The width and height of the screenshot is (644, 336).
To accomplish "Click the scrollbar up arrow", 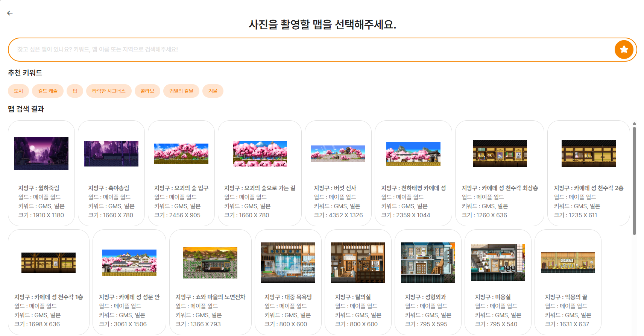I will tap(634, 123).
